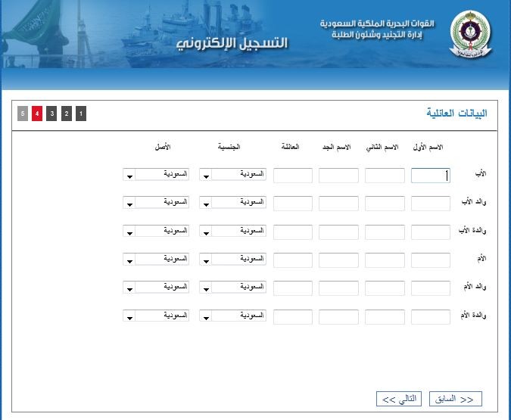The image size is (511, 420).
Task: Click the الأم first name field
Action: pos(431,260)
